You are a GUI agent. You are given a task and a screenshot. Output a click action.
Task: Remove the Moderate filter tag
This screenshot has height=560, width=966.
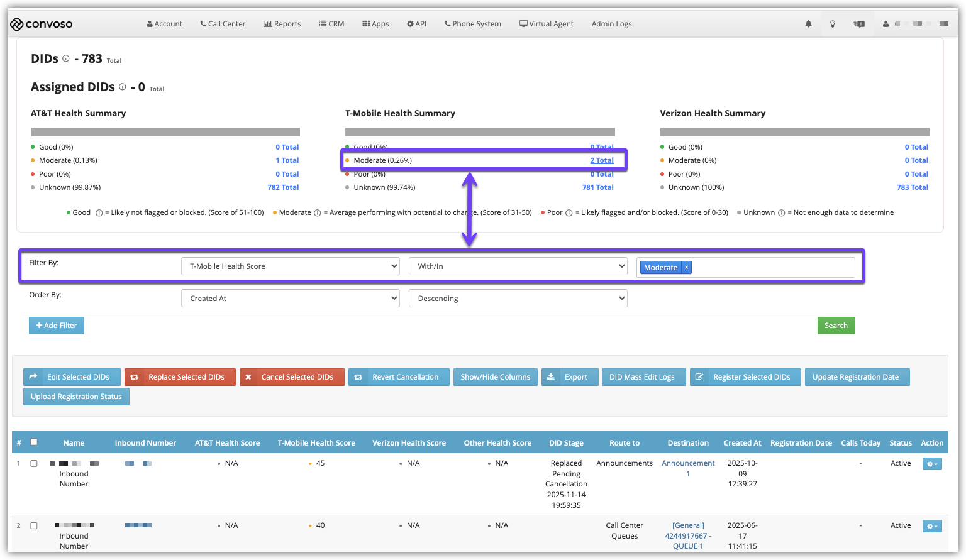point(687,267)
